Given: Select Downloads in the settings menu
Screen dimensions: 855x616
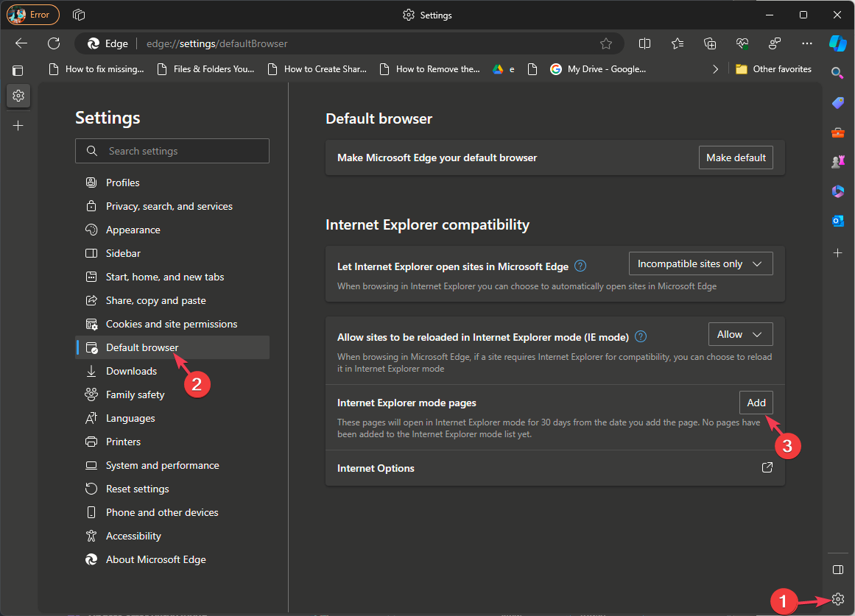Looking at the screenshot, I should (x=131, y=371).
